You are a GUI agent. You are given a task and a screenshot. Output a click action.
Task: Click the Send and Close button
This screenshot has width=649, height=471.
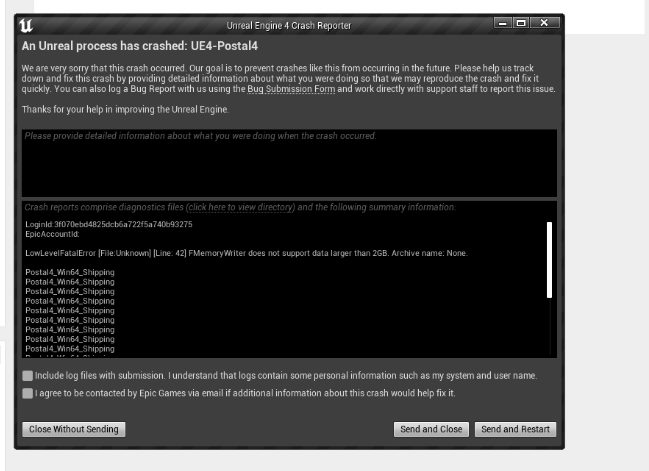tap(430, 429)
